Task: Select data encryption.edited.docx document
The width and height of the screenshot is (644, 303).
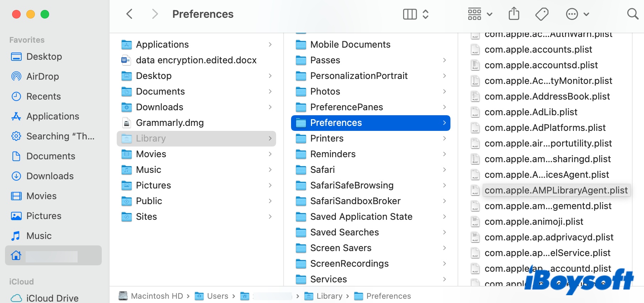Action: pos(196,60)
